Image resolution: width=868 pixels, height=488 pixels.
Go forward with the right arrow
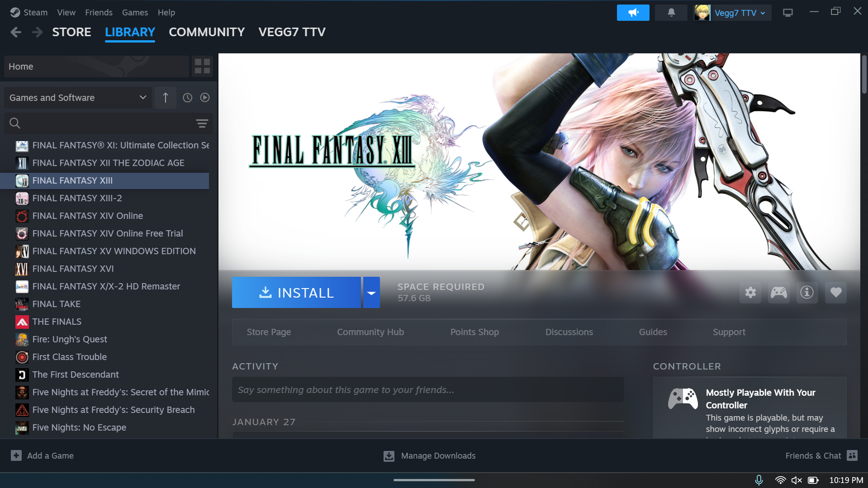[x=38, y=32]
